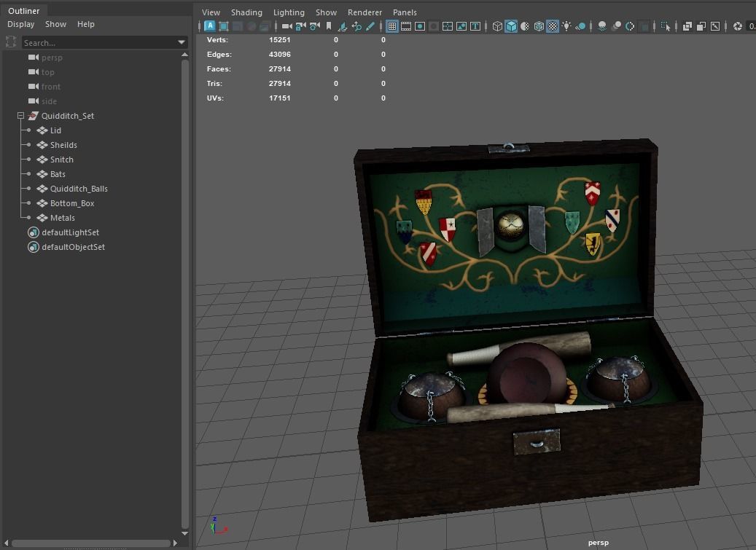
Task: Open the Outliner Show menu
Action: click(55, 24)
